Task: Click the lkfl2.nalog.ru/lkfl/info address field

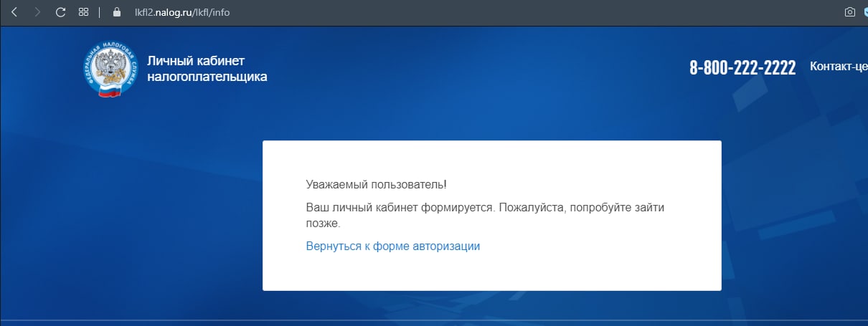Action: [x=182, y=13]
